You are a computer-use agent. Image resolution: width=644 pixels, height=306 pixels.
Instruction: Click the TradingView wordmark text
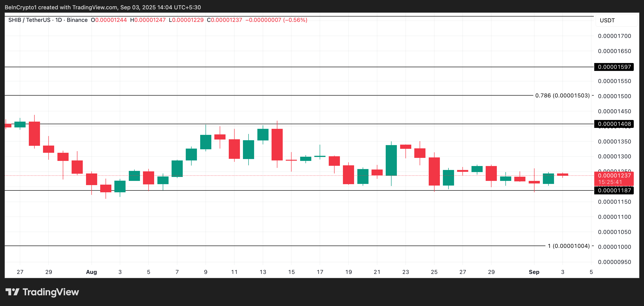tap(51, 292)
